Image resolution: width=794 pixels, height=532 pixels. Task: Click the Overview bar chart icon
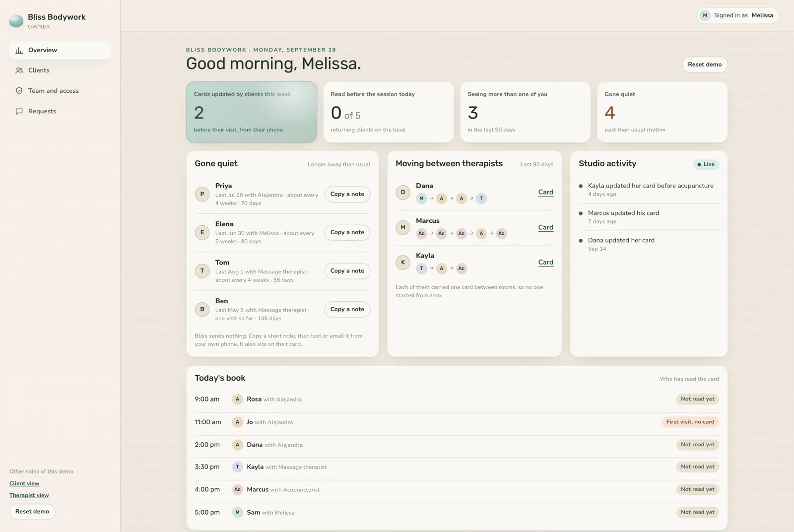[x=19, y=50]
